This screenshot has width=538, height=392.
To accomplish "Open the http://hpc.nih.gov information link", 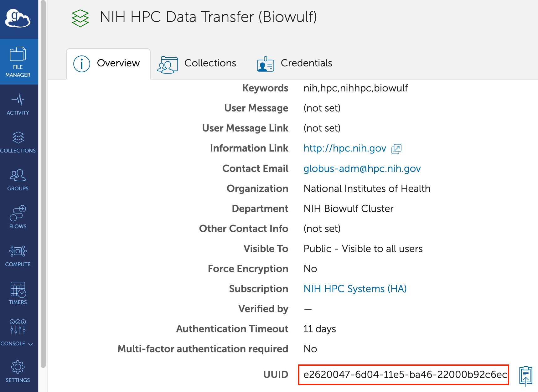I will [x=344, y=148].
